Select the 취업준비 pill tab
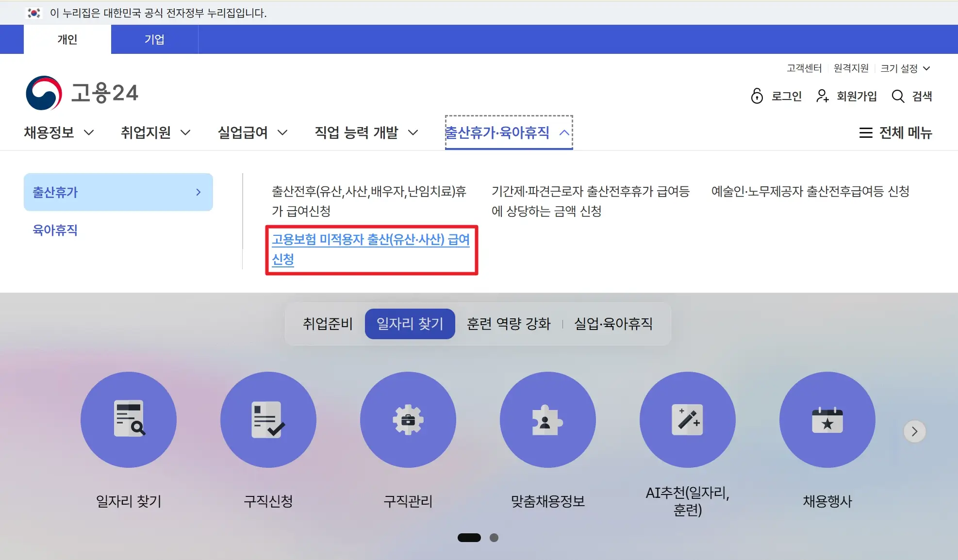 pos(327,324)
